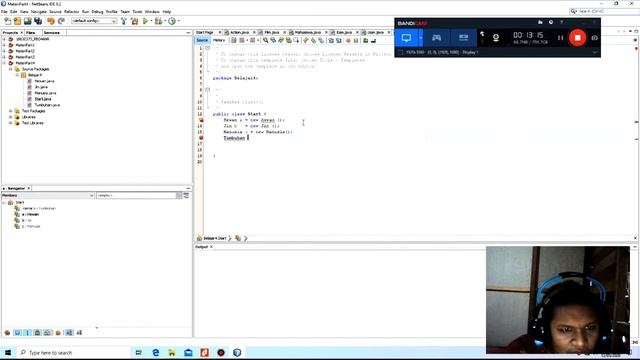Image resolution: width=640 pixels, height=360 pixels.
Task: Click the green Run Project icon
Action: coord(145,21)
